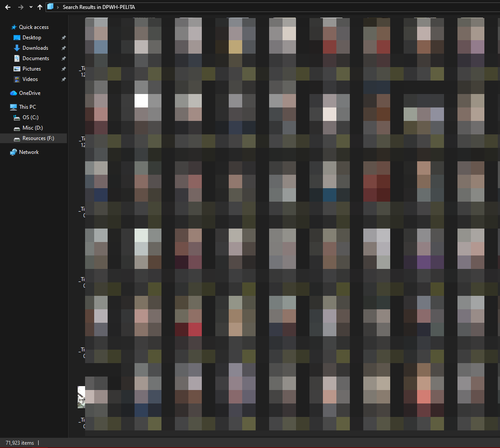Viewport: 500px width, 448px height.
Task: Open the Desktop folder shortcut
Action: tap(32, 38)
